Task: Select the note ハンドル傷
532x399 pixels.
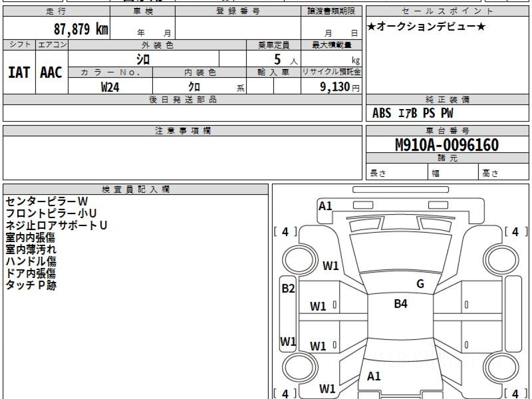Action: tap(31, 262)
